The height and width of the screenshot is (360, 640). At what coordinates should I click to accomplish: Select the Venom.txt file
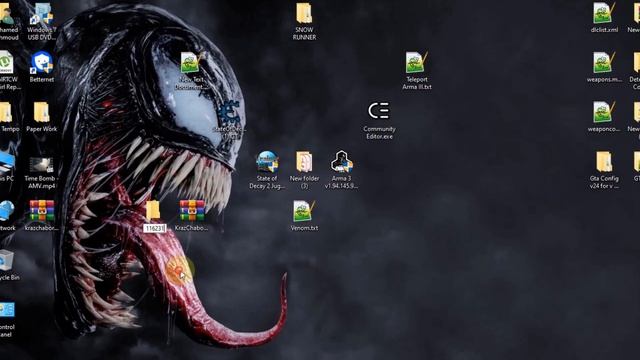pos(303,211)
